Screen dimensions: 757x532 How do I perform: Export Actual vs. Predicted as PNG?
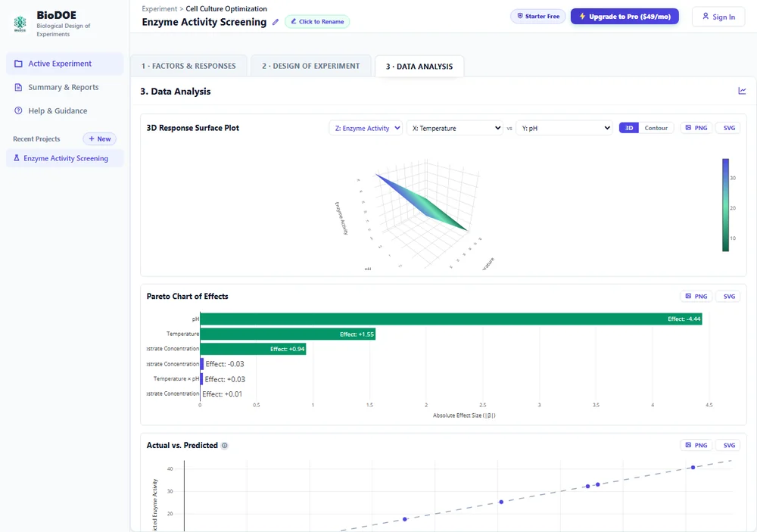tap(696, 445)
